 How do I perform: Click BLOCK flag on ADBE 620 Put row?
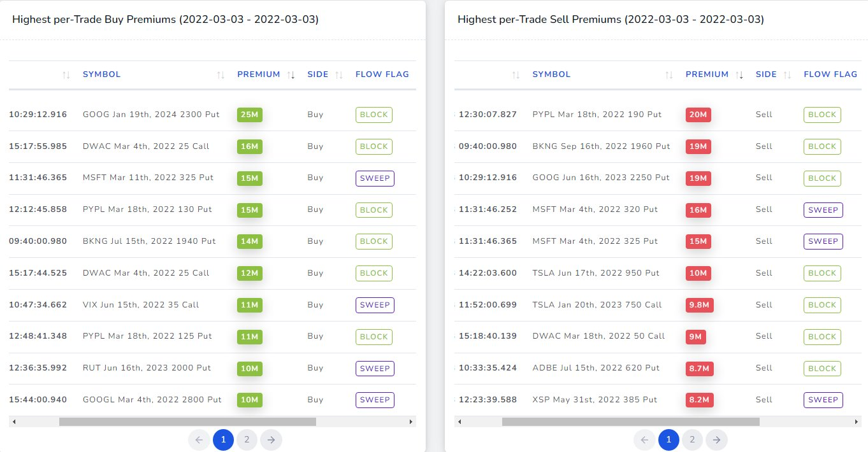(822, 369)
